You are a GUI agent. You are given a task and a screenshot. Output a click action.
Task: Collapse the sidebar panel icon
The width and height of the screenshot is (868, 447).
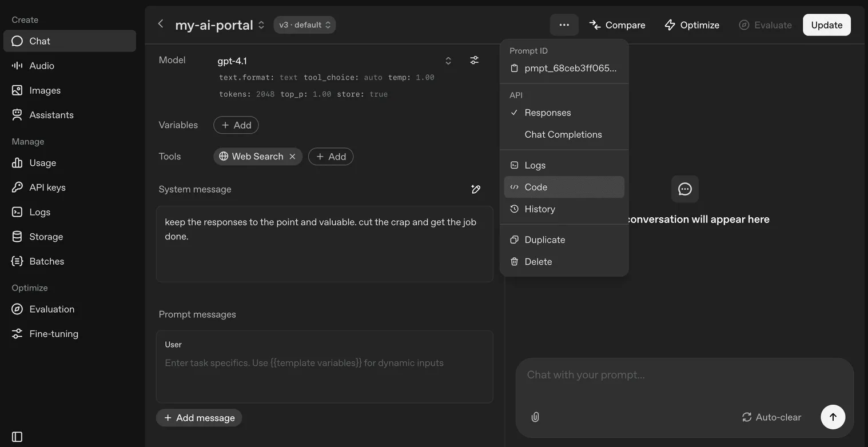click(x=17, y=437)
